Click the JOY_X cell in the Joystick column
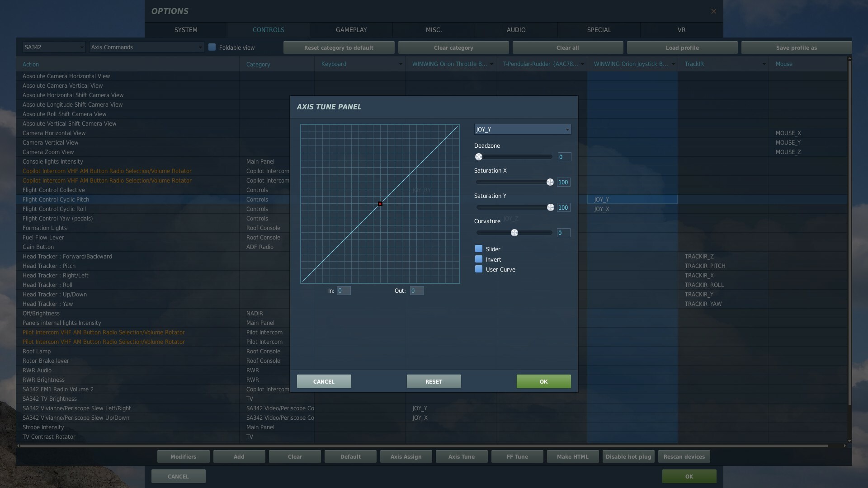The height and width of the screenshot is (488, 868). (632, 209)
